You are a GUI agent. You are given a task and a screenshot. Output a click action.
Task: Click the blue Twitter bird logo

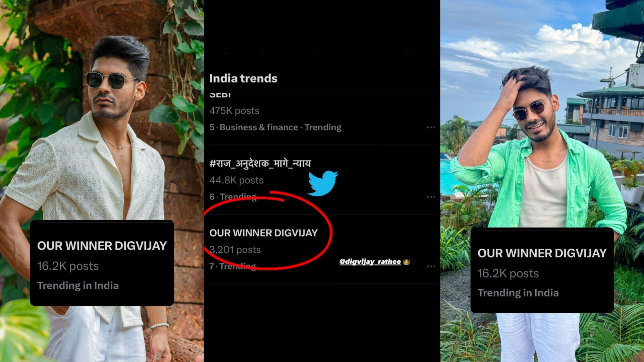point(323,183)
